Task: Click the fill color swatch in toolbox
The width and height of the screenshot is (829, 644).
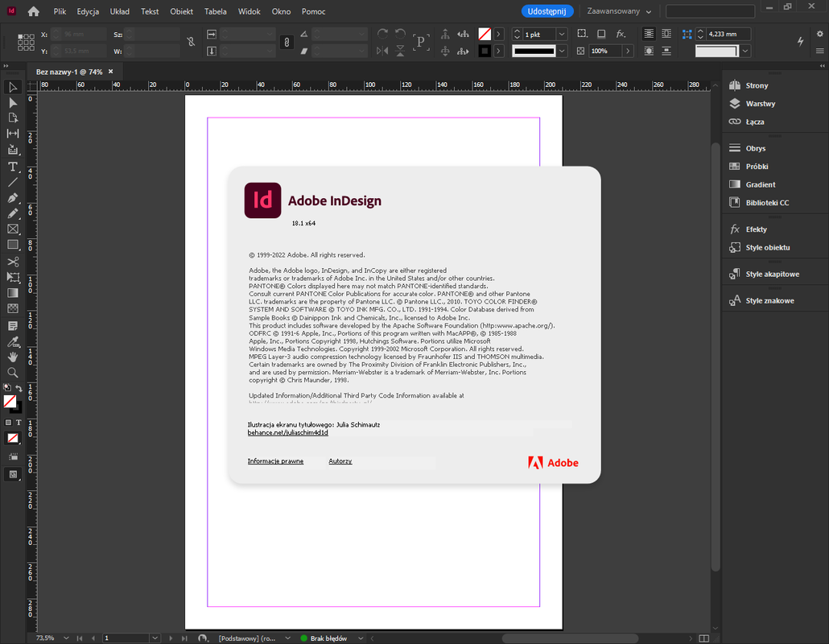Action: click(x=10, y=402)
